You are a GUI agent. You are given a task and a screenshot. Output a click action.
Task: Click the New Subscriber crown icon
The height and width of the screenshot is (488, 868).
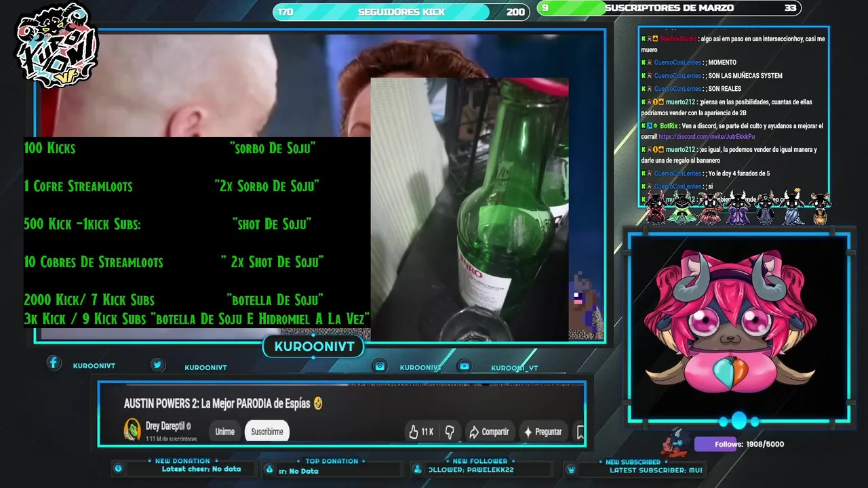(571, 469)
